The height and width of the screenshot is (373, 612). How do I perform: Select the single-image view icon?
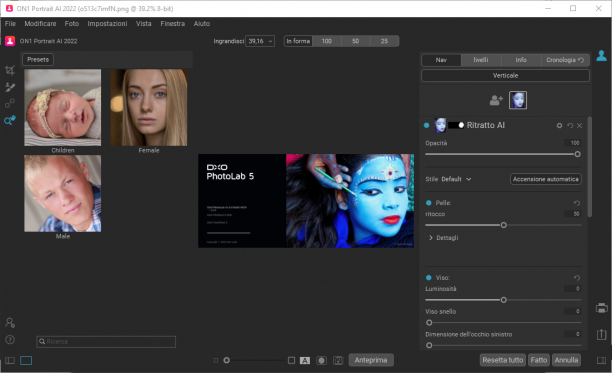pos(26,360)
